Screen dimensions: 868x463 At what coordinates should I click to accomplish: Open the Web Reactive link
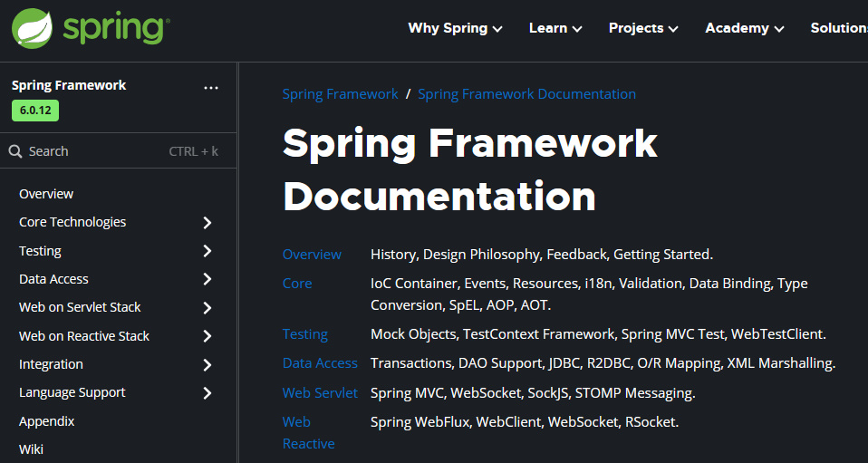[308, 432]
